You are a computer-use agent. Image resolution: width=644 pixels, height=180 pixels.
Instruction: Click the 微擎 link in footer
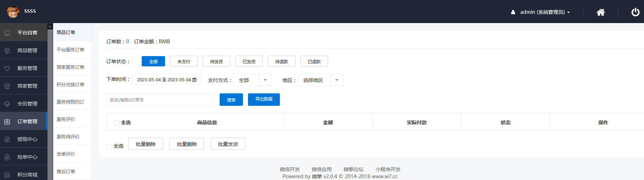tap(317, 176)
